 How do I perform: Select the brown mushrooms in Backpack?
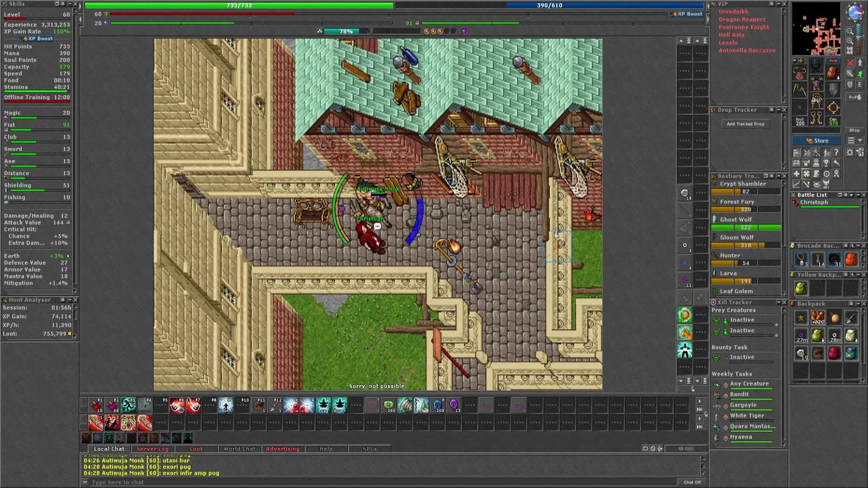coord(817,317)
